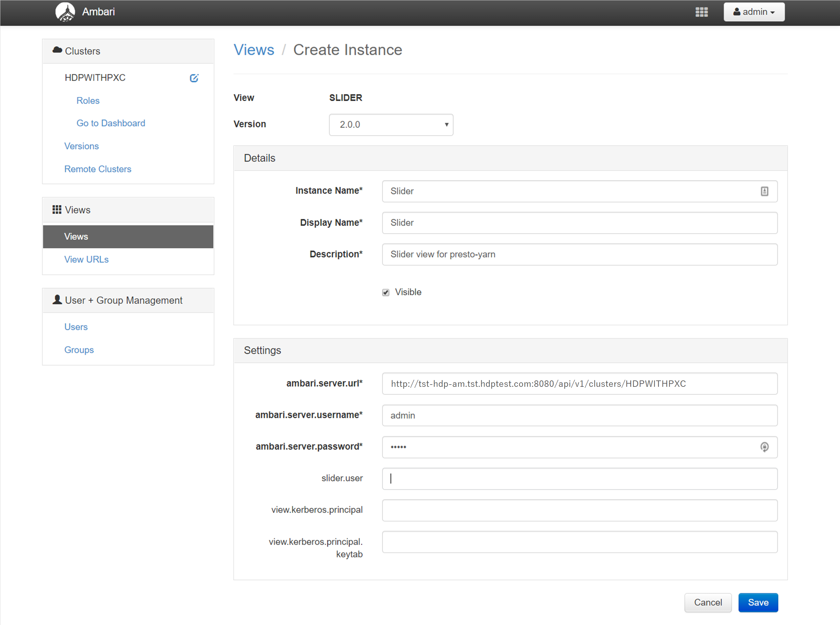
Task: Click the Cancel button
Action: (x=708, y=603)
